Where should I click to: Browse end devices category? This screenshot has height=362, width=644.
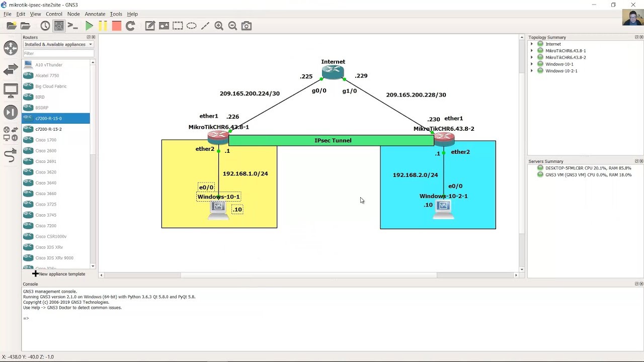coord(11,91)
